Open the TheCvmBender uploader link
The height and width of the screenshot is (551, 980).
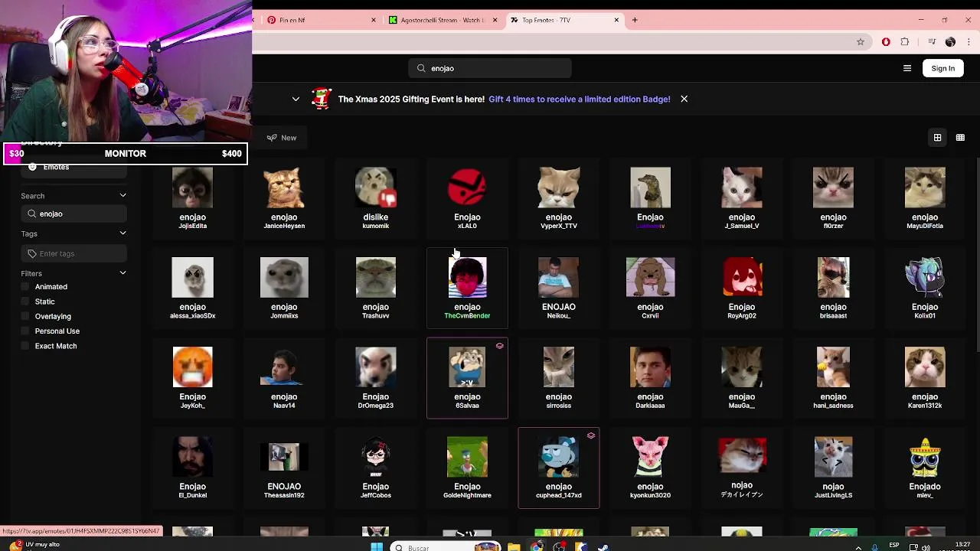tap(467, 316)
